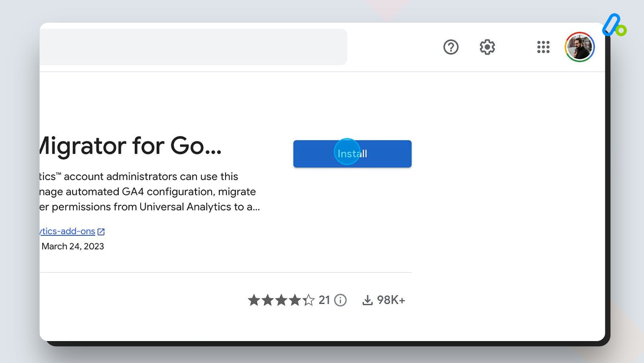Click the add-on description paragraph

149,191
